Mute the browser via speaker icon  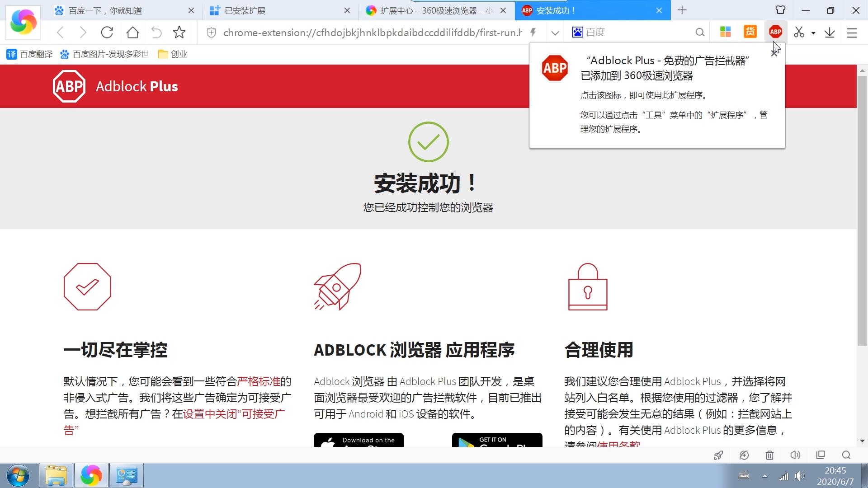(x=795, y=455)
